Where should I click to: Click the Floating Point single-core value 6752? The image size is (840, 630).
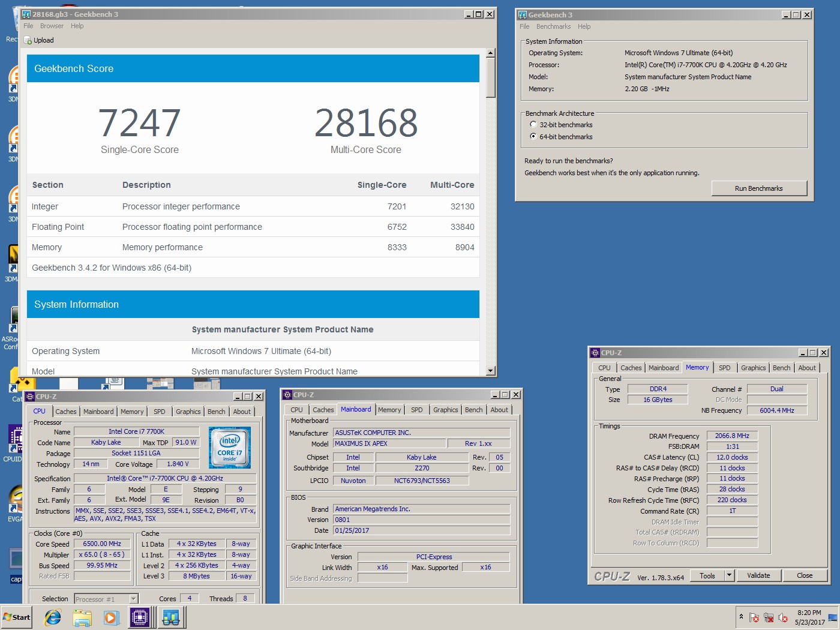click(397, 227)
